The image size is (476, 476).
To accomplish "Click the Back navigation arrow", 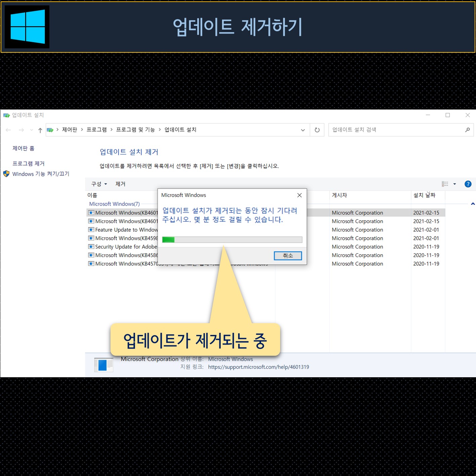I will (x=8, y=130).
